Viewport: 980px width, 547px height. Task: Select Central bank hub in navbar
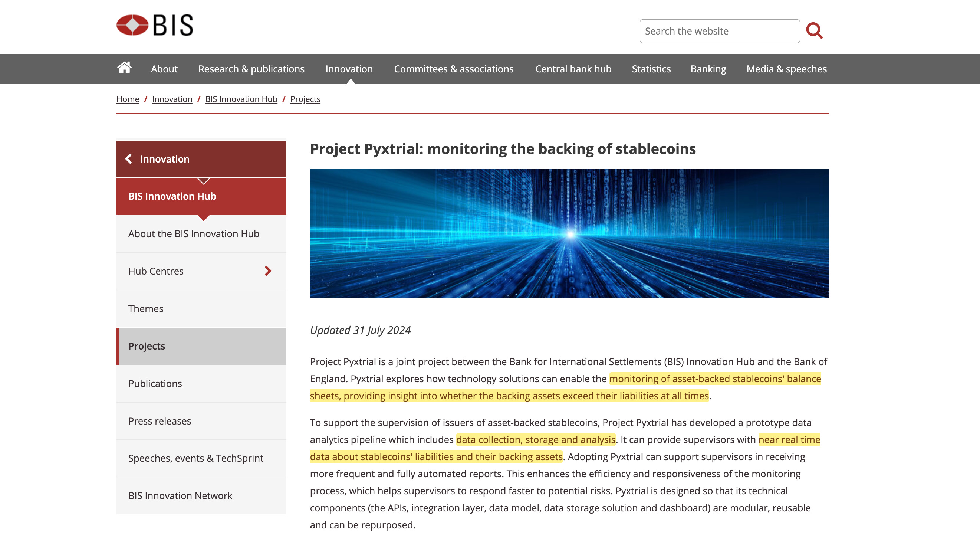click(x=573, y=69)
